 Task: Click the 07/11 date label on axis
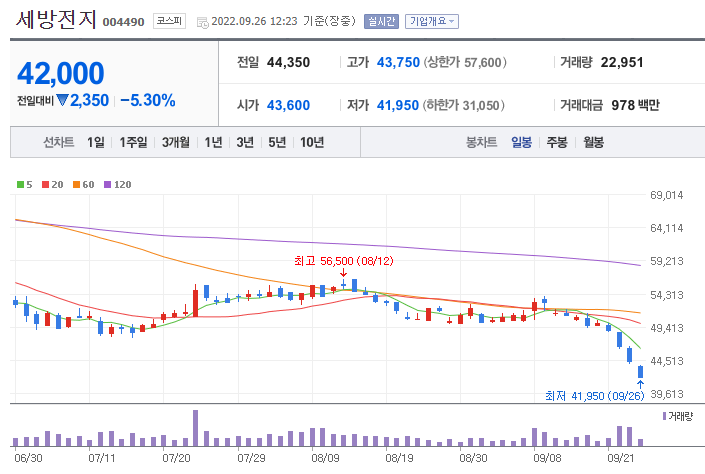pos(102,458)
